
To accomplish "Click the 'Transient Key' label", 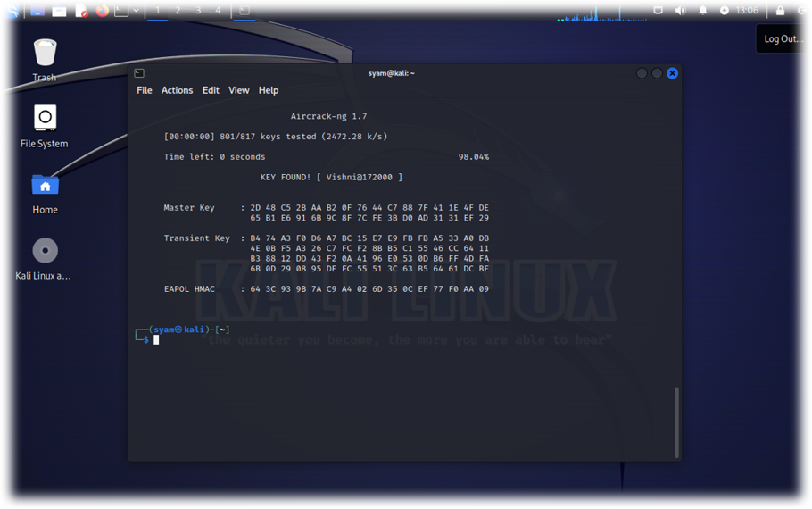I will pyautogui.click(x=197, y=238).
